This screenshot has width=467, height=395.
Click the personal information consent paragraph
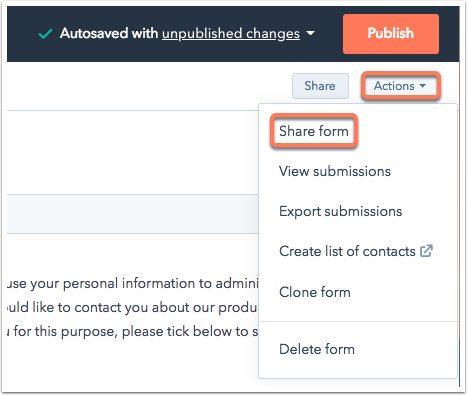[x=133, y=307]
